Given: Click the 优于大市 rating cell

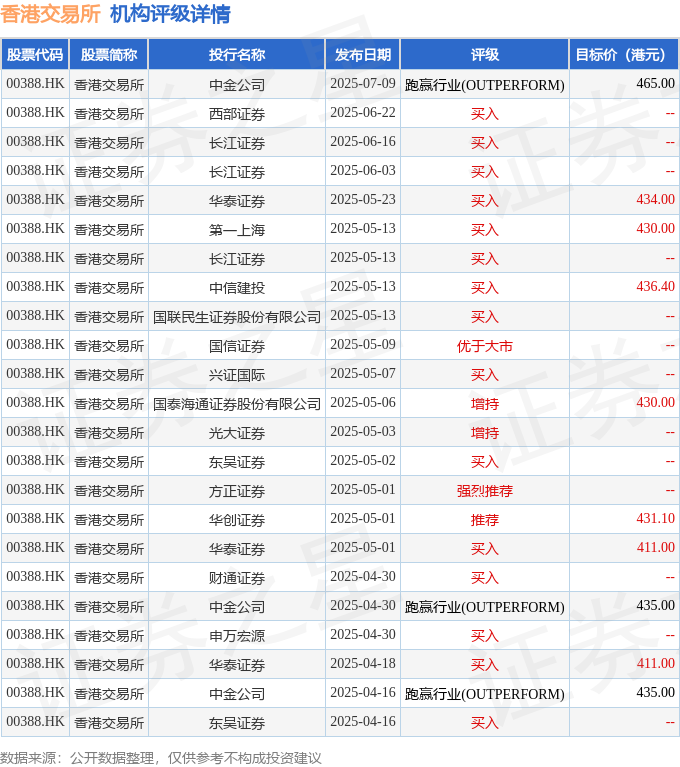Looking at the screenshot, I should 485,346.
